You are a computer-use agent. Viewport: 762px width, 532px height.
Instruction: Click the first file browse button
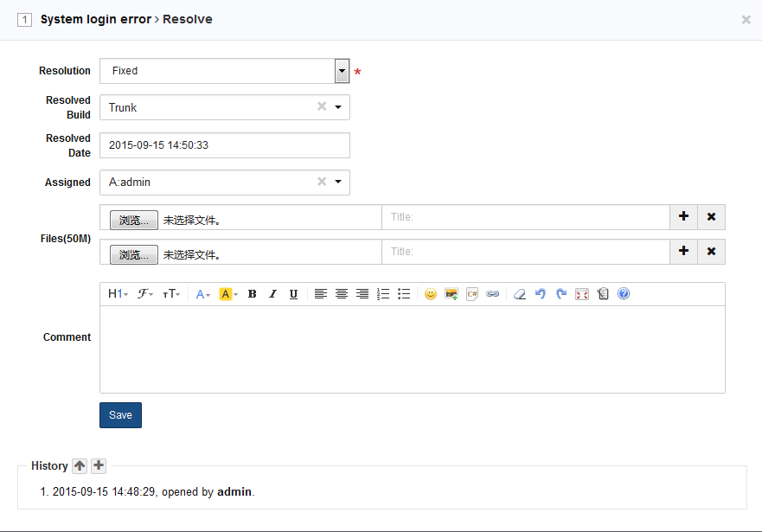134,220
